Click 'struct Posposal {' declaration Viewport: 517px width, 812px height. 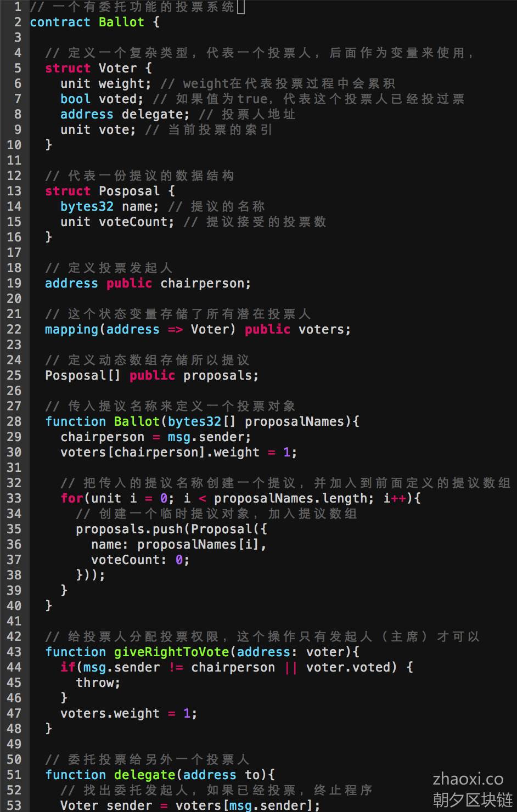(x=110, y=191)
